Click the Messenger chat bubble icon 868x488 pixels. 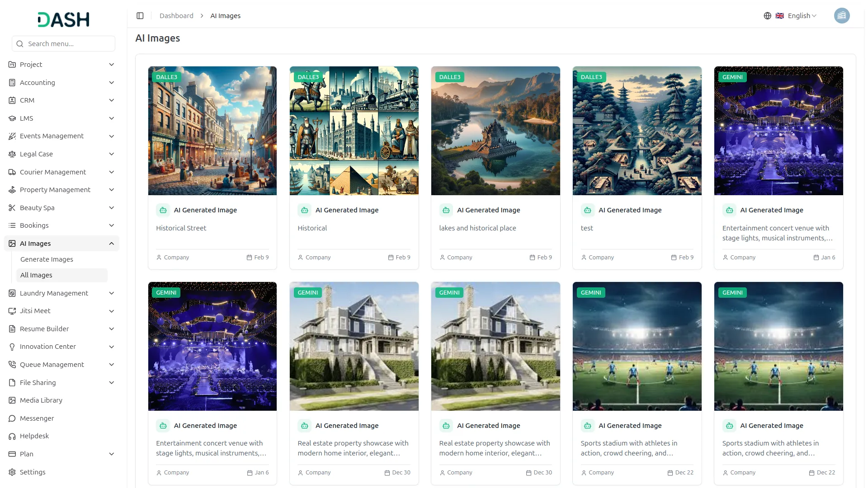pos(12,418)
